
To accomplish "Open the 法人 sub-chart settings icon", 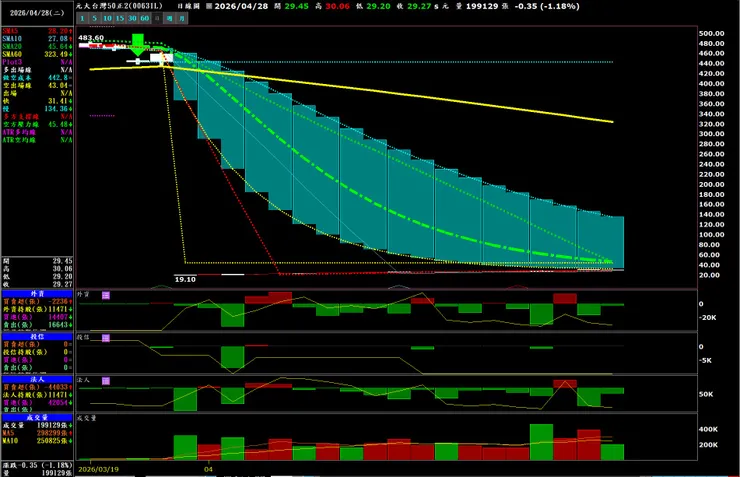I will [x=106, y=380].
